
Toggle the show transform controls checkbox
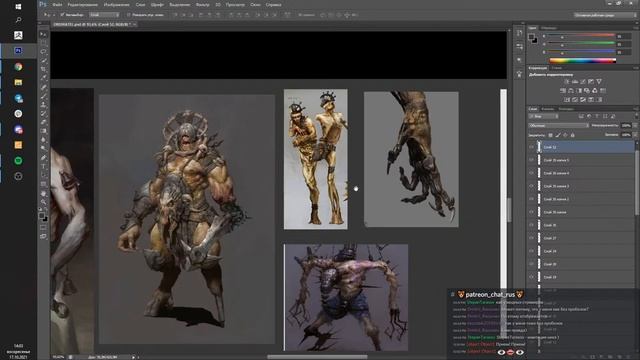[129, 15]
